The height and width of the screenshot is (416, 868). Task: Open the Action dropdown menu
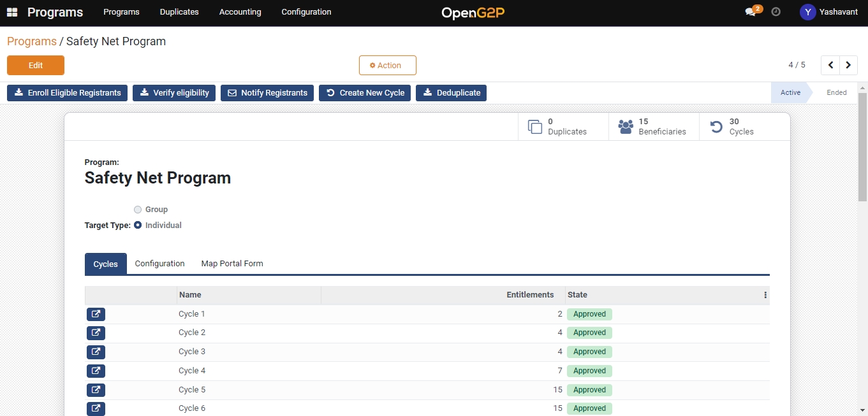[387, 65]
